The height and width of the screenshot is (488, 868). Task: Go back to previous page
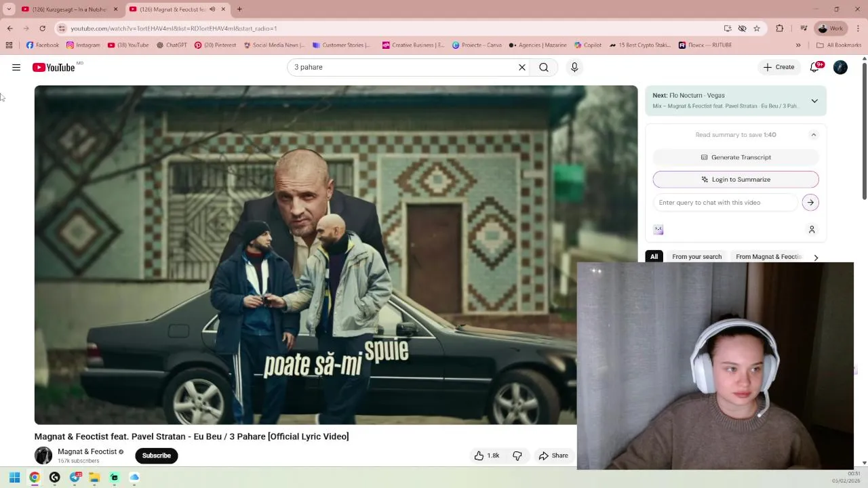click(10, 28)
